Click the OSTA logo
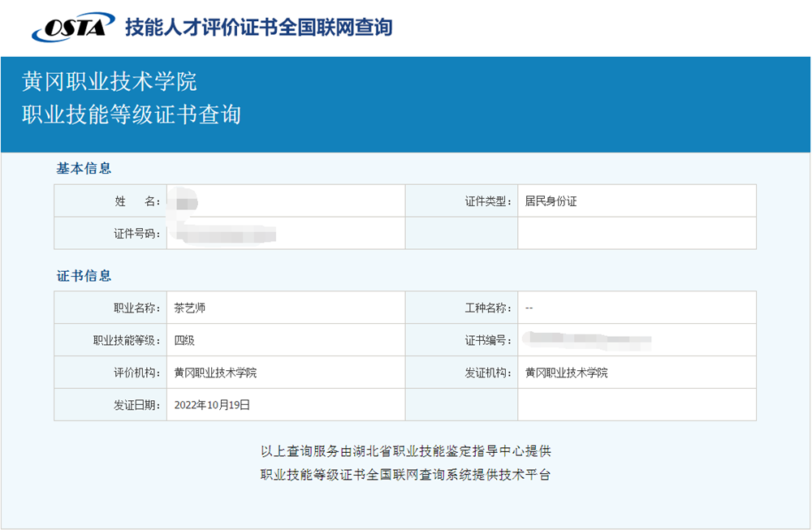The height and width of the screenshot is (530, 812). coord(73,28)
